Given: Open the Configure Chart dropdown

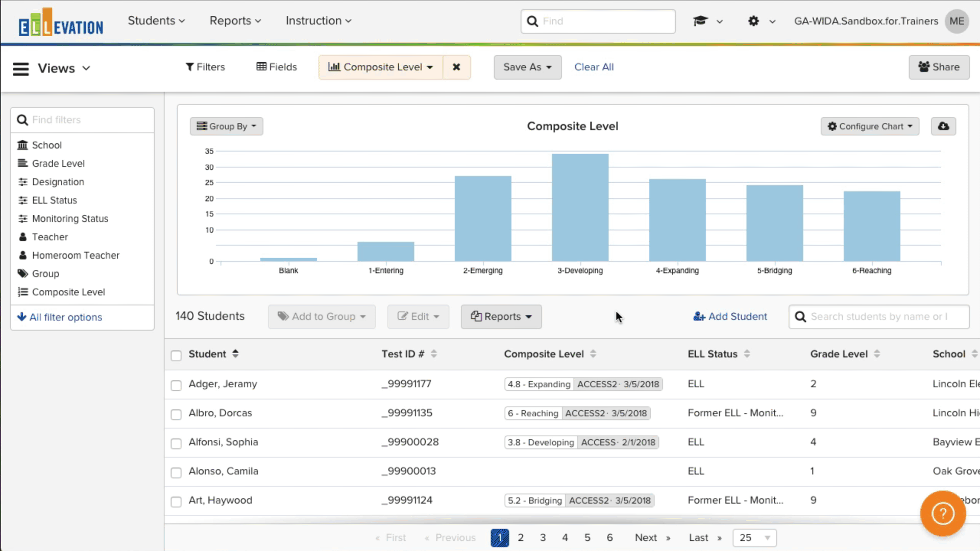Looking at the screenshot, I should (870, 126).
